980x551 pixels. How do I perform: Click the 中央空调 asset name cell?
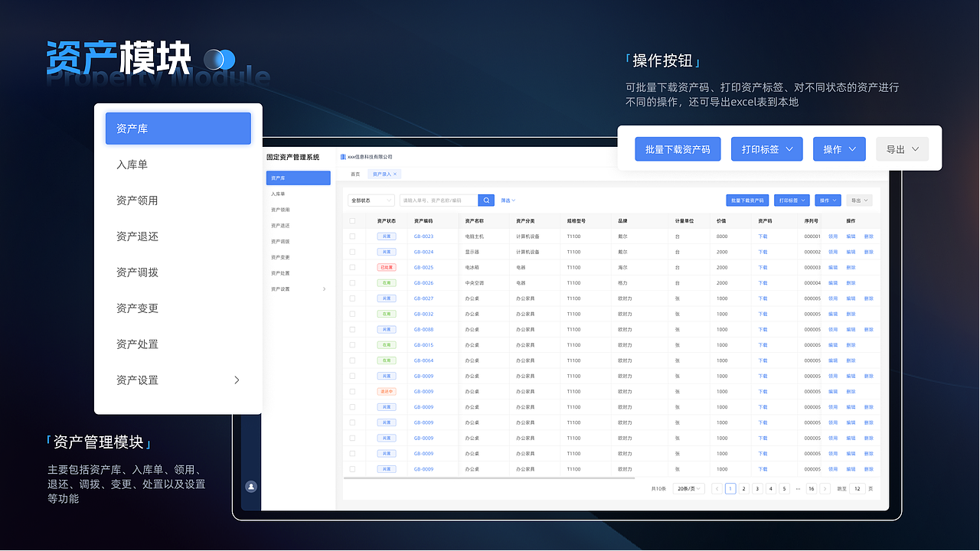pos(473,283)
